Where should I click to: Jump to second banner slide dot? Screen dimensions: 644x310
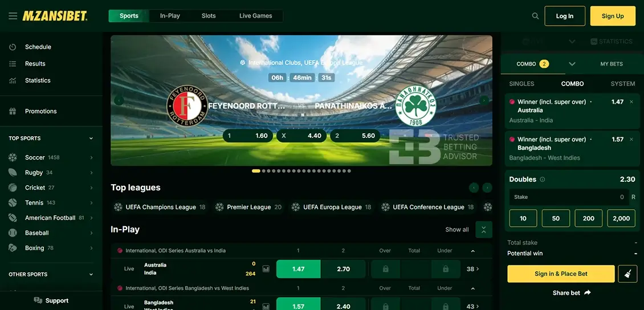[264, 171]
